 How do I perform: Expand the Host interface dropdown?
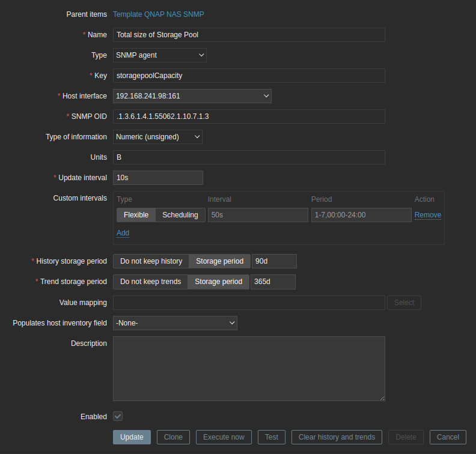click(192, 96)
